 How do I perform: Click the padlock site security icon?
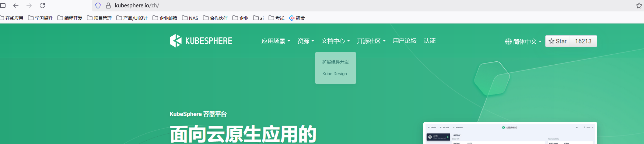(x=108, y=6)
